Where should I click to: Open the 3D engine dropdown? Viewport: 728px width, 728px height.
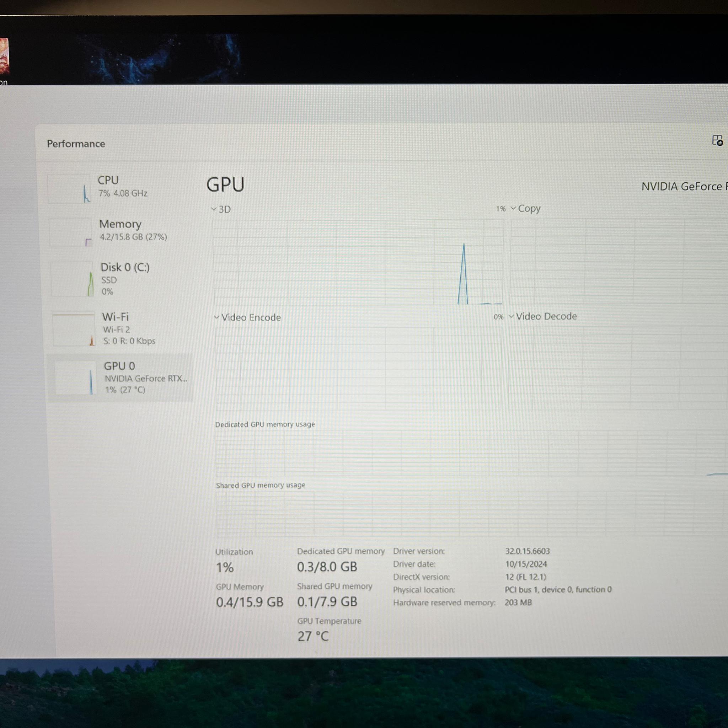pos(221,209)
